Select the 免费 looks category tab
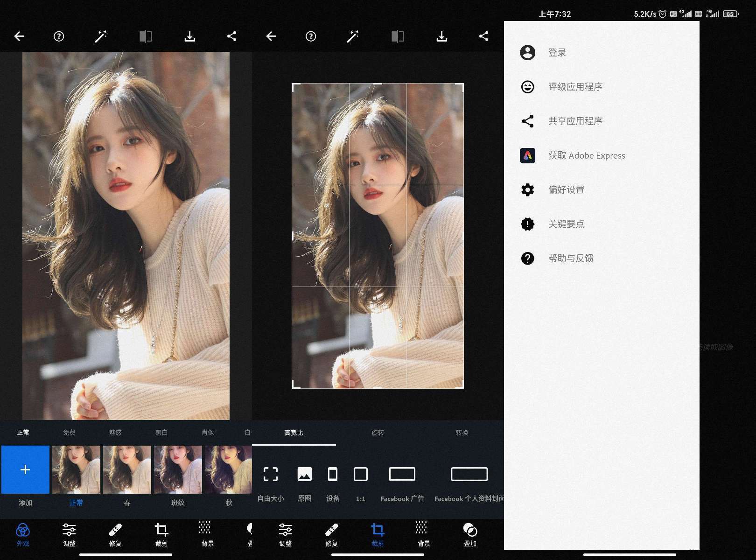This screenshot has height=560, width=756. [x=69, y=433]
